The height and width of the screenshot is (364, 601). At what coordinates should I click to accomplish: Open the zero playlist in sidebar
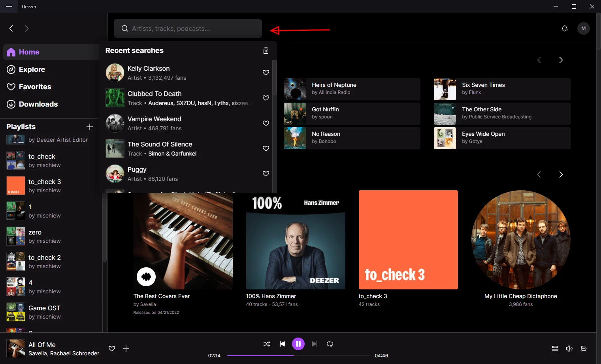51,236
